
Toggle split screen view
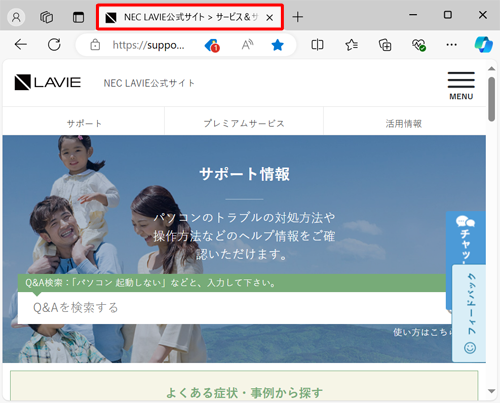tap(317, 45)
